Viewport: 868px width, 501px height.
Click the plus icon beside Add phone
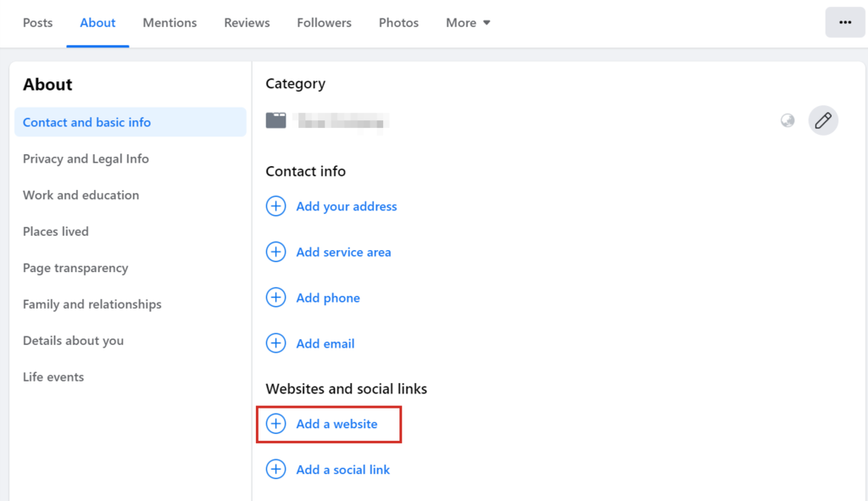pyautogui.click(x=275, y=298)
